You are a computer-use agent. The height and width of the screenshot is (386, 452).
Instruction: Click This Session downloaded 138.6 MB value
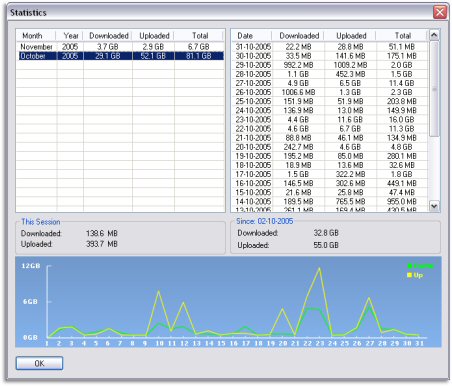[102, 233]
